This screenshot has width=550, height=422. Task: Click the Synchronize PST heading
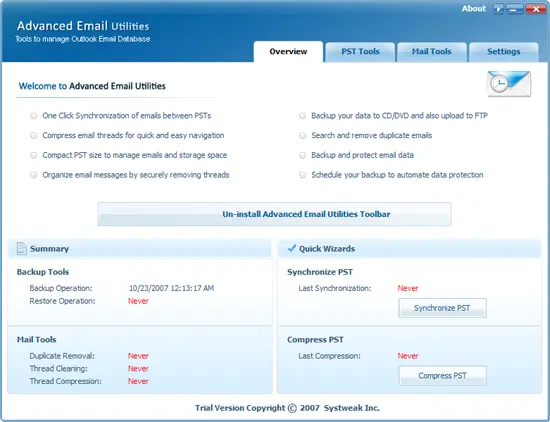click(x=320, y=272)
